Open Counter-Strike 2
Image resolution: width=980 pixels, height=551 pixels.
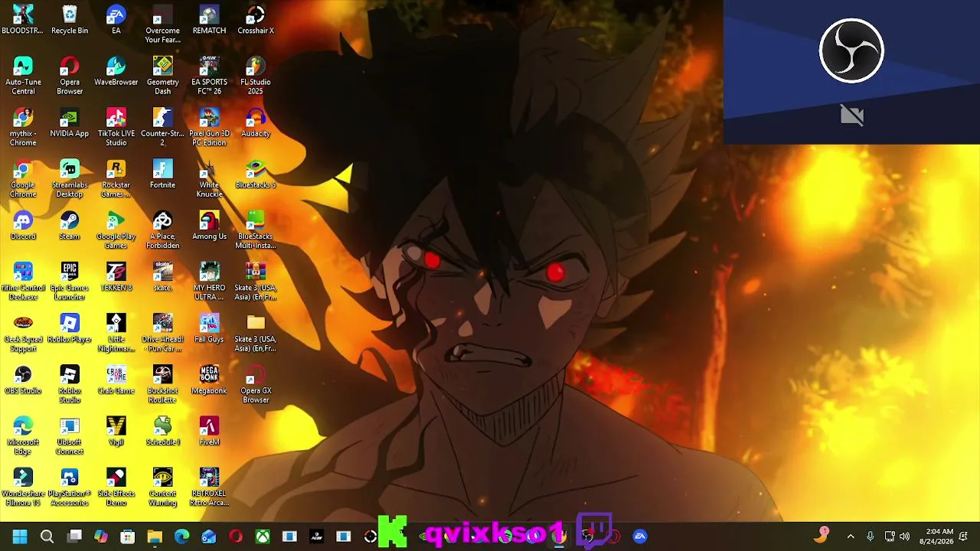162,127
